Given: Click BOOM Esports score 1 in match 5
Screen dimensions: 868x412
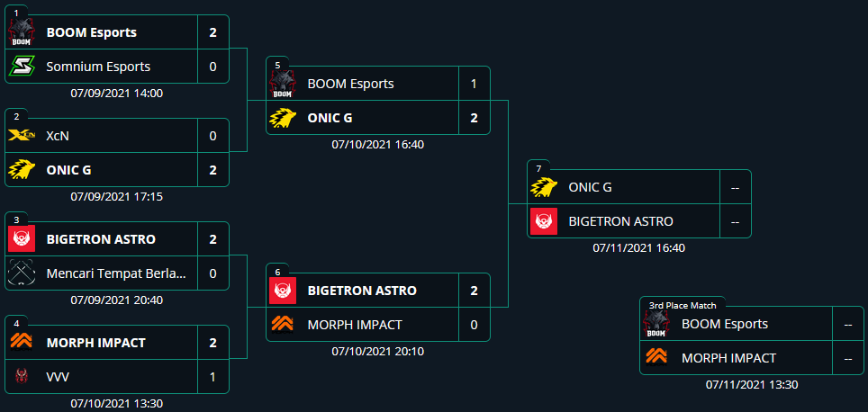Looking at the screenshot, I should (x=474, y=84).
